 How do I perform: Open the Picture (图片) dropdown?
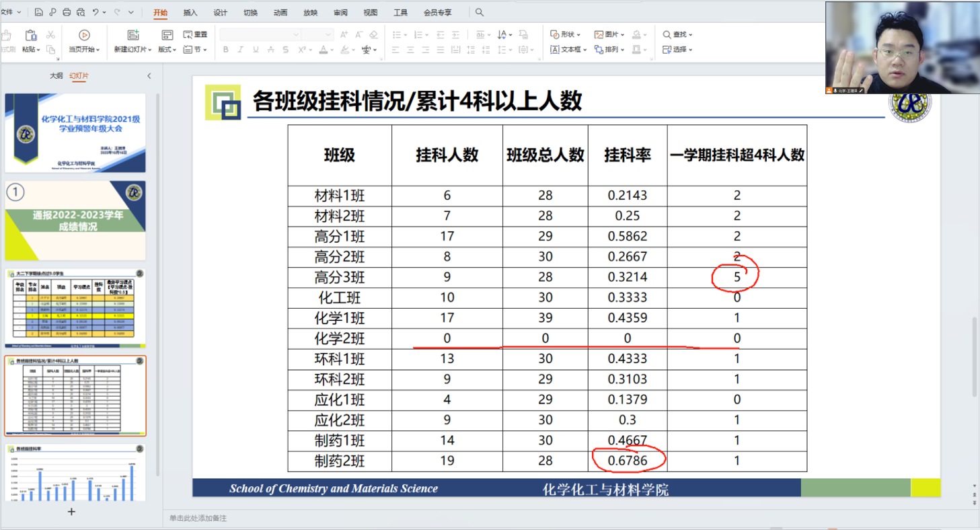609,34
